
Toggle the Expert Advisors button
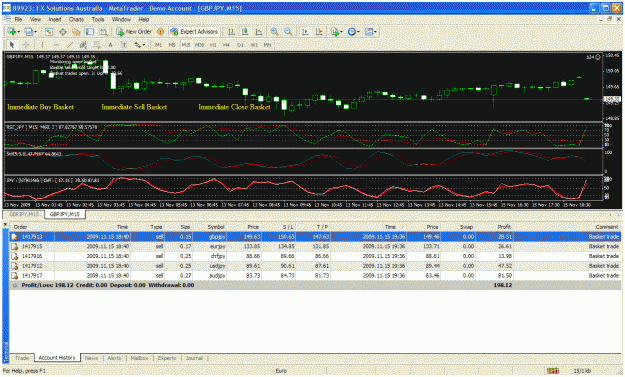(x=194, y=31)
